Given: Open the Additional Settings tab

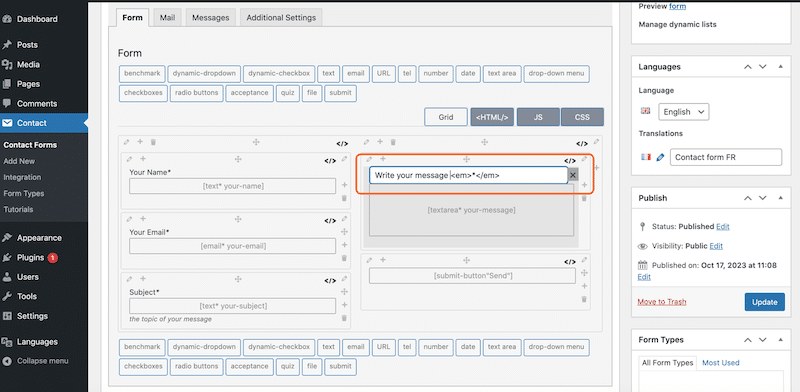Looking at the screenshot, I should 281,17.
